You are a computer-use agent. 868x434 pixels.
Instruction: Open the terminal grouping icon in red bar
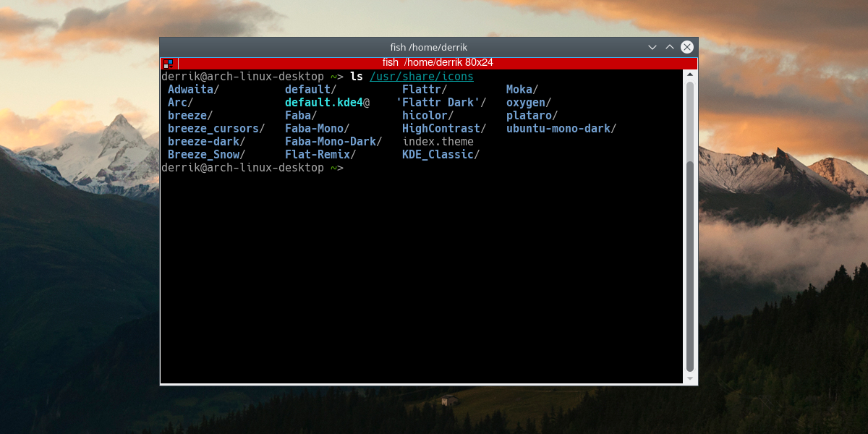[x=168, y=64]
